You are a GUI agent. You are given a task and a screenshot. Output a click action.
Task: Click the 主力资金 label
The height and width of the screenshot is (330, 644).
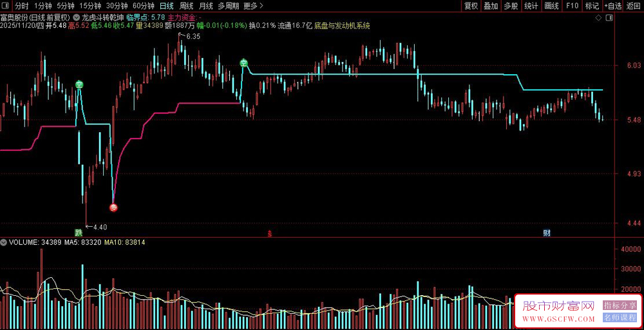tap(183, 17)
